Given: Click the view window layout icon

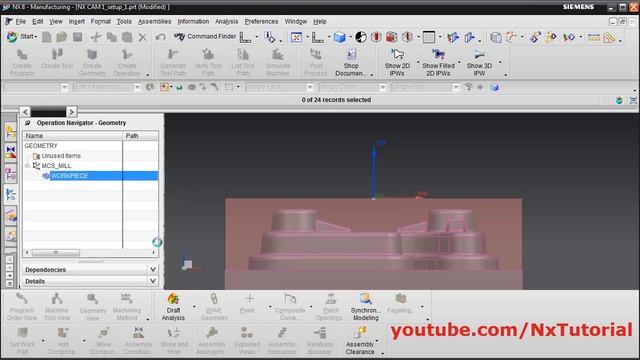Looking at the screenshot, I should point(429,37).
